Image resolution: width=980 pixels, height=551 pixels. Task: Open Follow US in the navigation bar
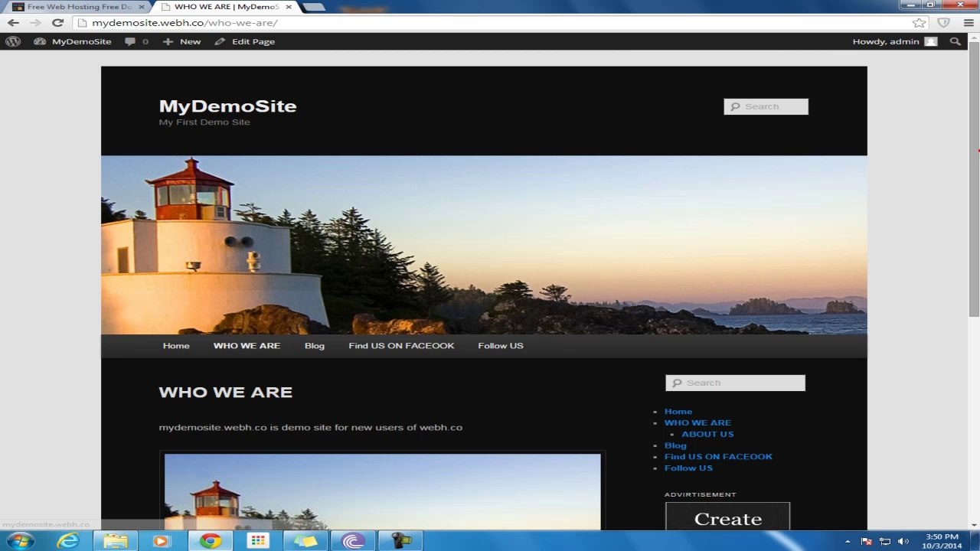click(501, 346)
